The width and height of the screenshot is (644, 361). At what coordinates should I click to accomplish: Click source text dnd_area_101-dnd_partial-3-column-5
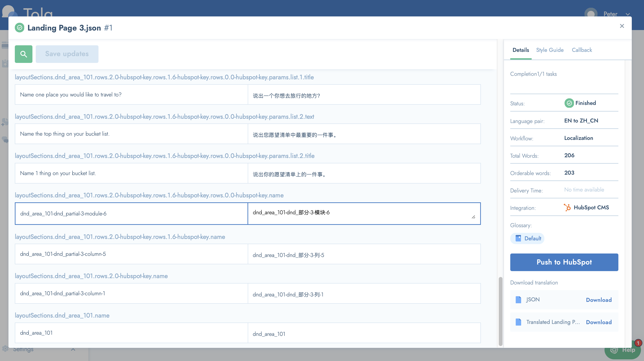click(63, 254)
